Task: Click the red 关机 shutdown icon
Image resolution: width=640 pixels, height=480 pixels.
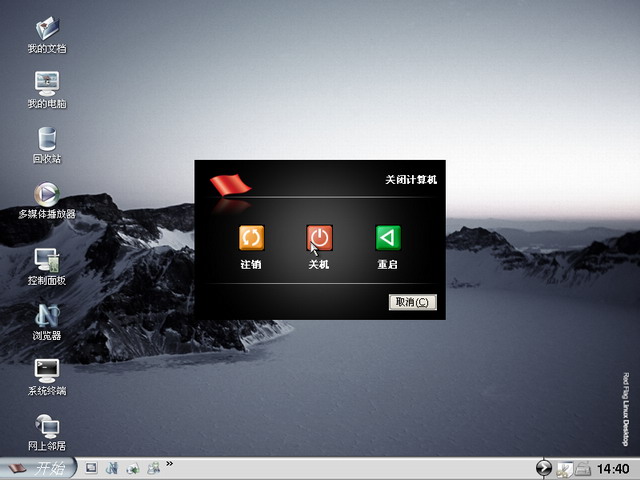Action: coord(320,238)
